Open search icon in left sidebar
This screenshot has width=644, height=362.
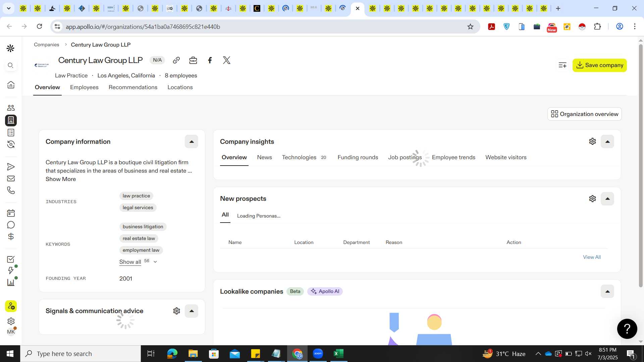11,65
